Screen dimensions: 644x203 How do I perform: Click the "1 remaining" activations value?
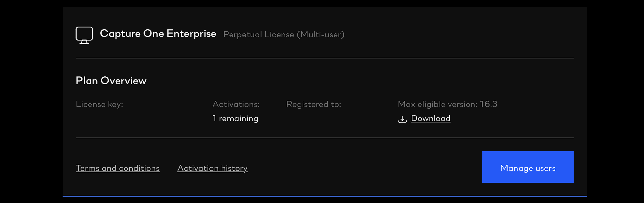tap(235, 118)
